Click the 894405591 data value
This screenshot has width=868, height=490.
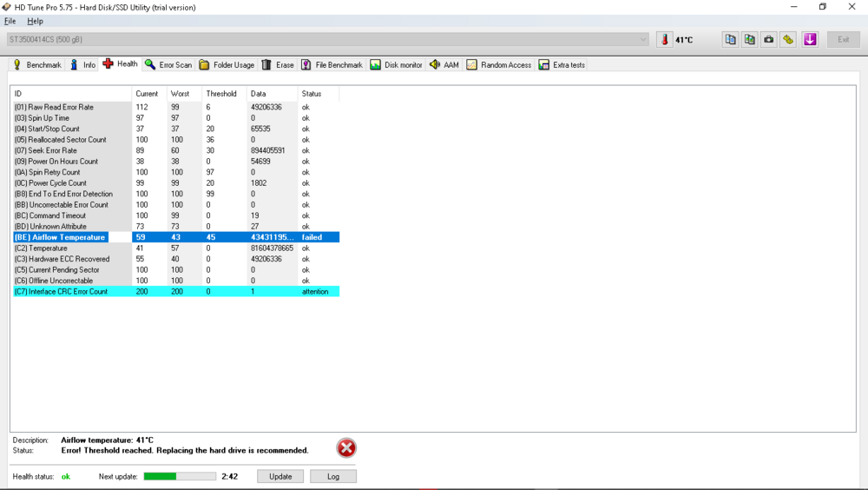268,150
